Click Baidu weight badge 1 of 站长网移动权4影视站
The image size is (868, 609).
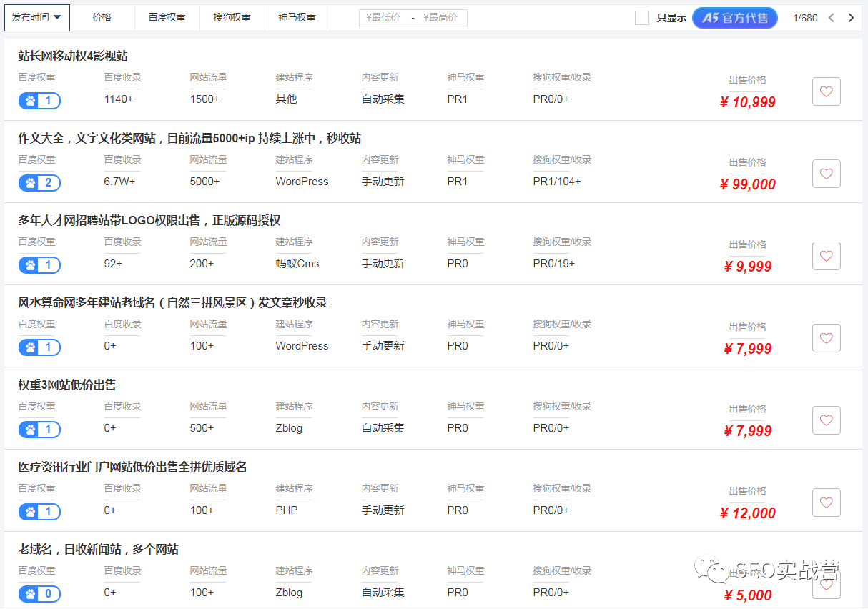39,101
